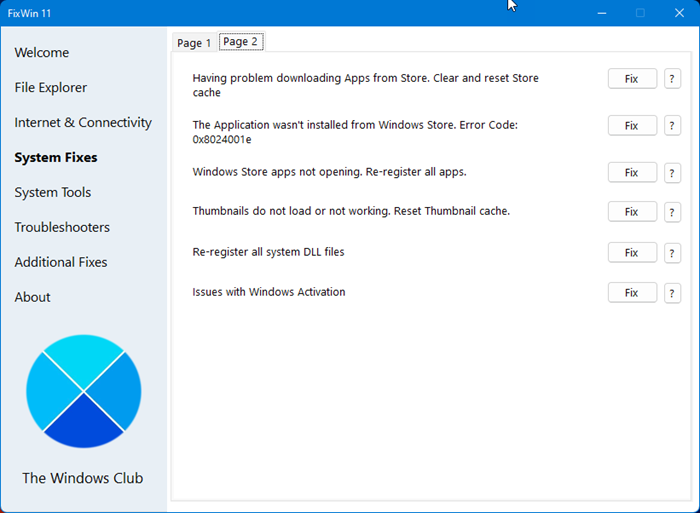Click 'Thumbnails do not load' description text

pyautogui.click(x=351, y=211)
